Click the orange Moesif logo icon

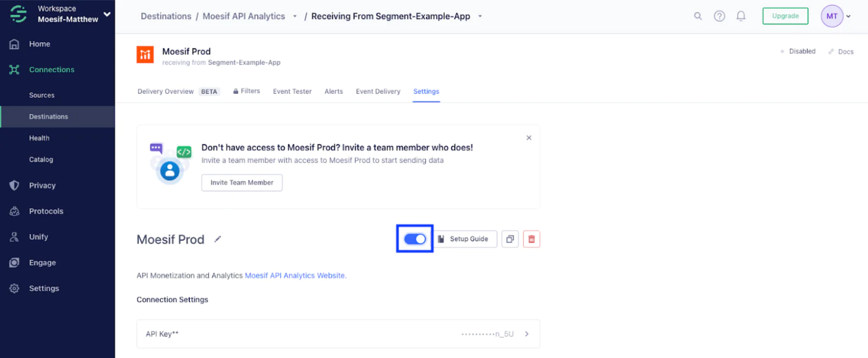[145, 55]
